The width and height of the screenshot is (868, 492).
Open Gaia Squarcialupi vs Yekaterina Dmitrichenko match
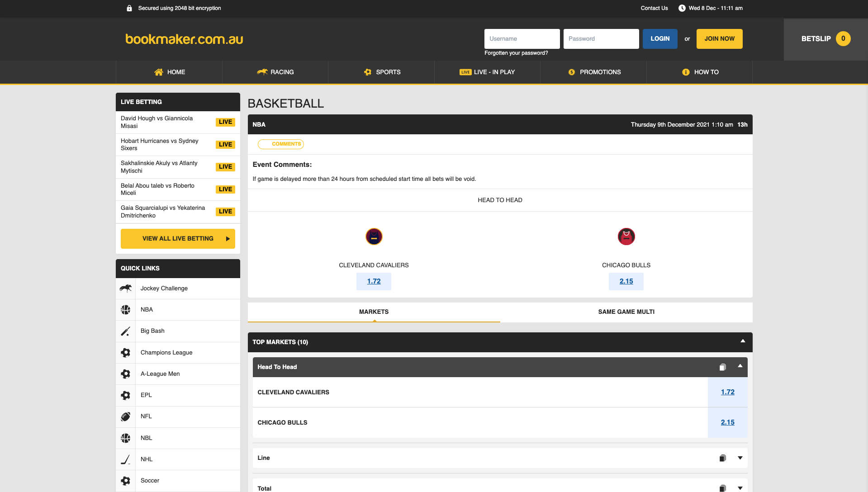click(178, 212)
